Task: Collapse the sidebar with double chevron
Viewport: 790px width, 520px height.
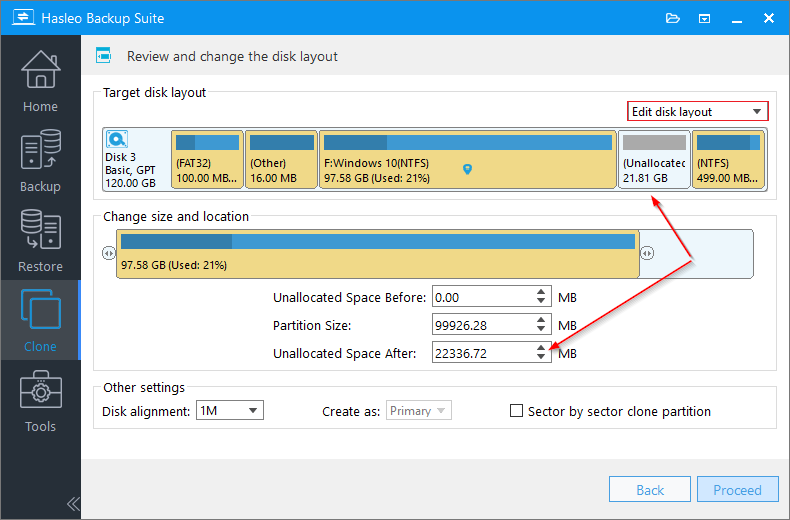Action: click(x=73, y=504)
